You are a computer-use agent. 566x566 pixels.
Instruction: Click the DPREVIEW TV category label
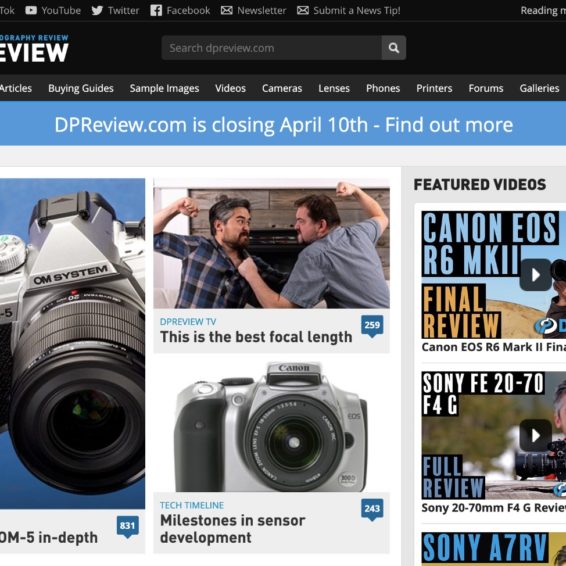point(188,321)
